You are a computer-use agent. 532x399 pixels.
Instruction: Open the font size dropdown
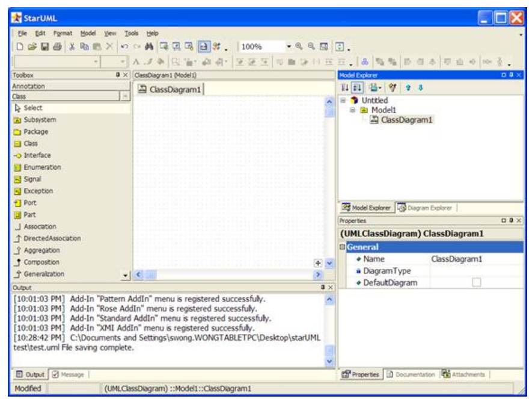click(x=123, y=62)
